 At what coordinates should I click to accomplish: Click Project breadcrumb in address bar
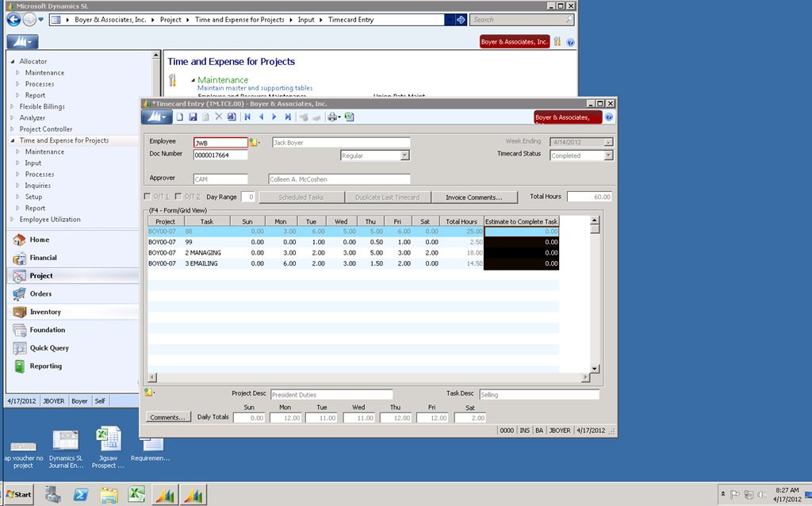click(x=170, y=20)
